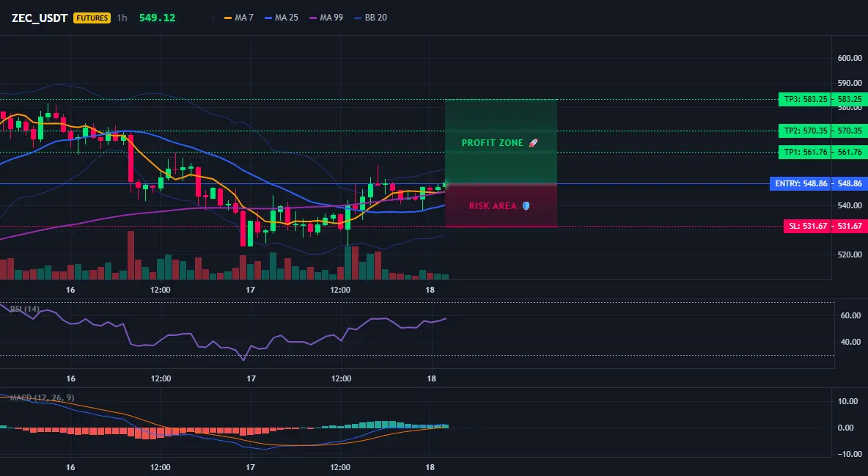Image resolution: width=868 pixels, height=476 pixels.
Task: Click the 590.00 price axis label
Action: tap(850, 83)
